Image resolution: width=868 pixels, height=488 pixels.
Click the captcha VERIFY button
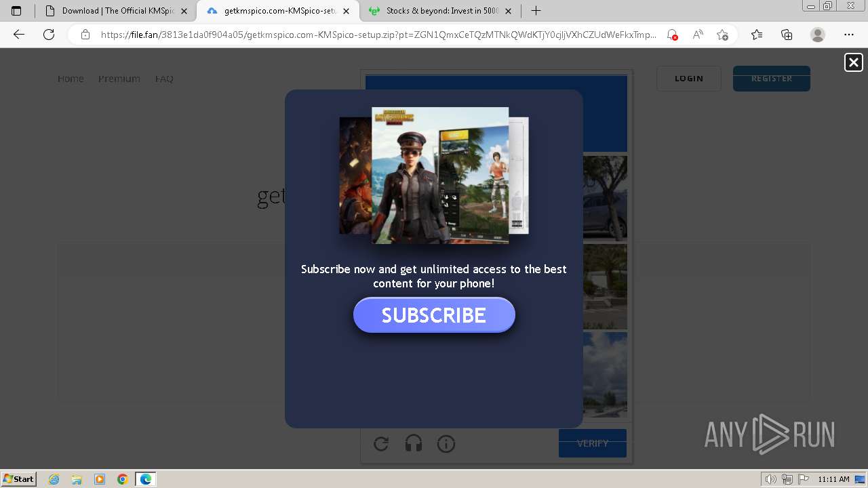point(593,443)
